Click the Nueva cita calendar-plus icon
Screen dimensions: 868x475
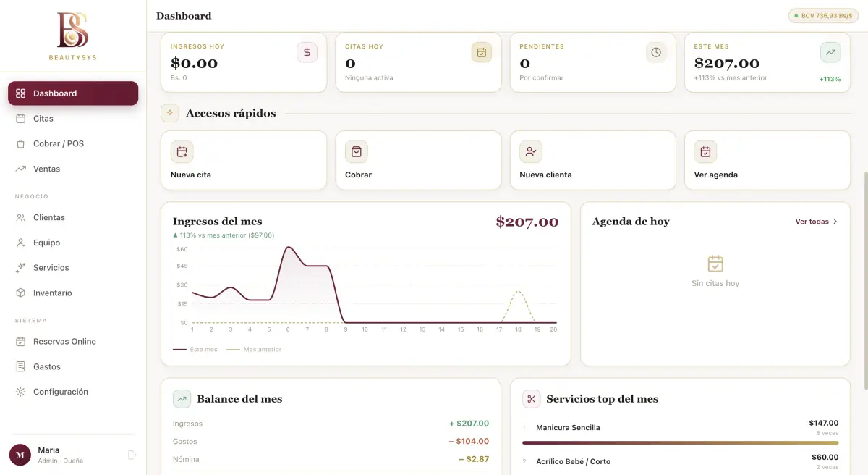[182, 152]
